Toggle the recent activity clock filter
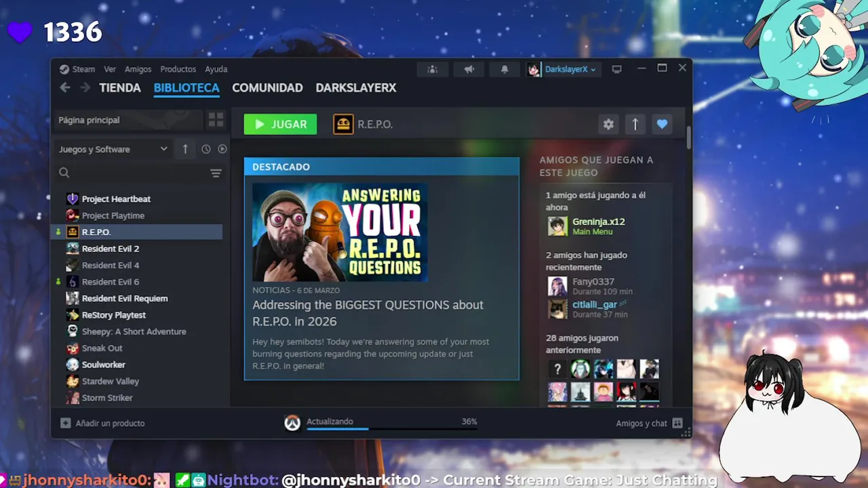Screen dimensions: 868x488 click(x=206, y=149)
